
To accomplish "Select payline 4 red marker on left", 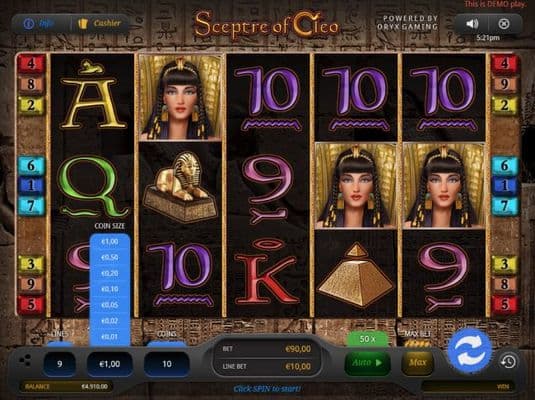I will pos(31,63).
